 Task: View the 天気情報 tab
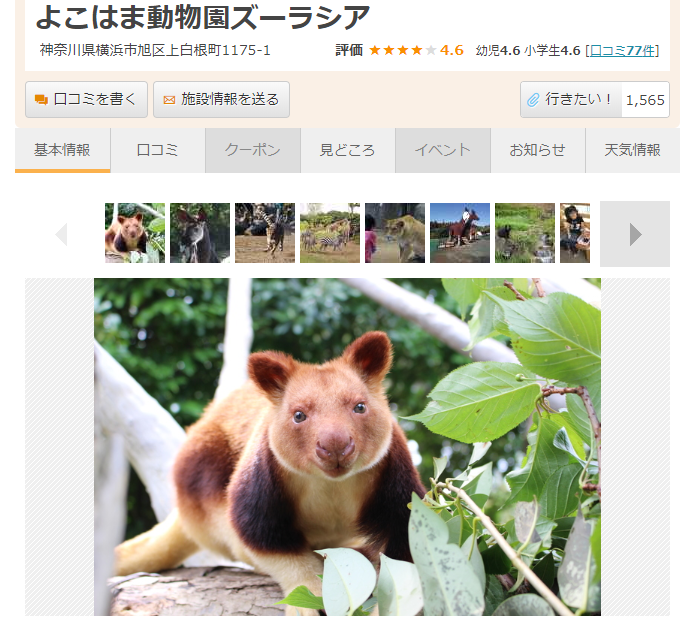(x=633, y=150)
